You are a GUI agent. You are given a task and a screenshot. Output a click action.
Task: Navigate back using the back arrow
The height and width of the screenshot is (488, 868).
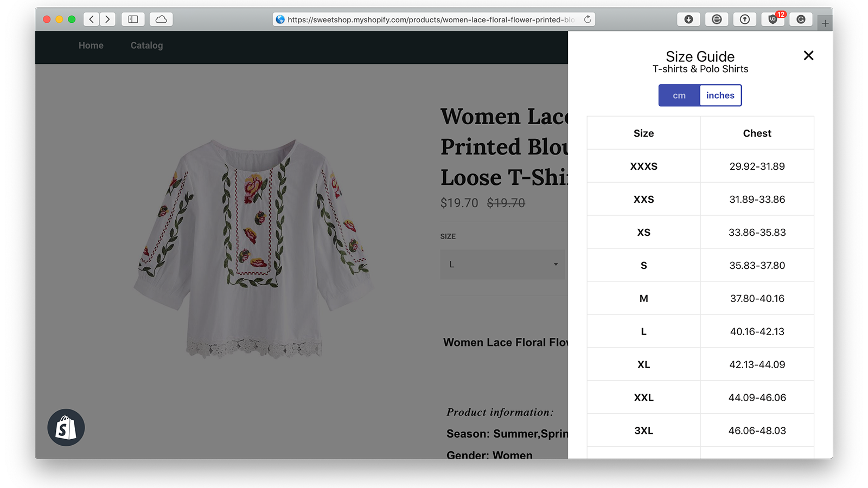(91, 18)
